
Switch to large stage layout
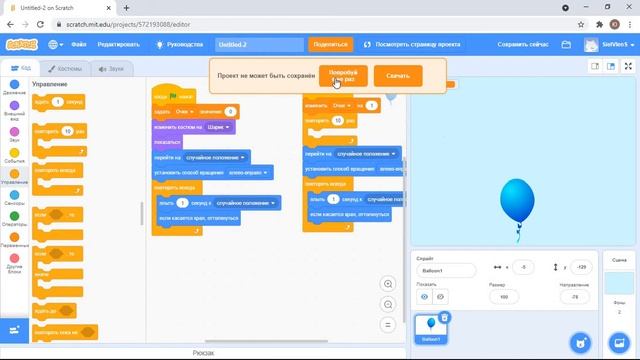pos(611,66)
